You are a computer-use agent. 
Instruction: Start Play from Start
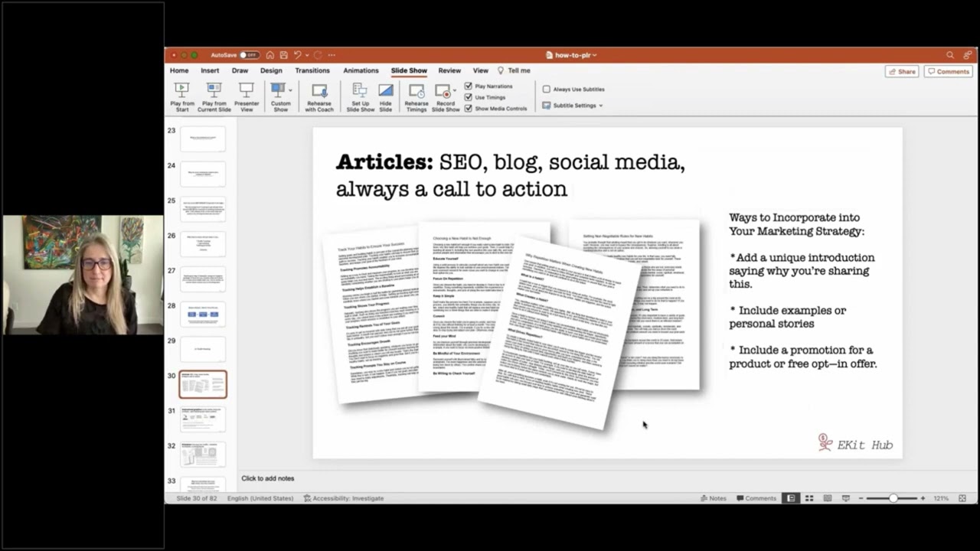182,97
